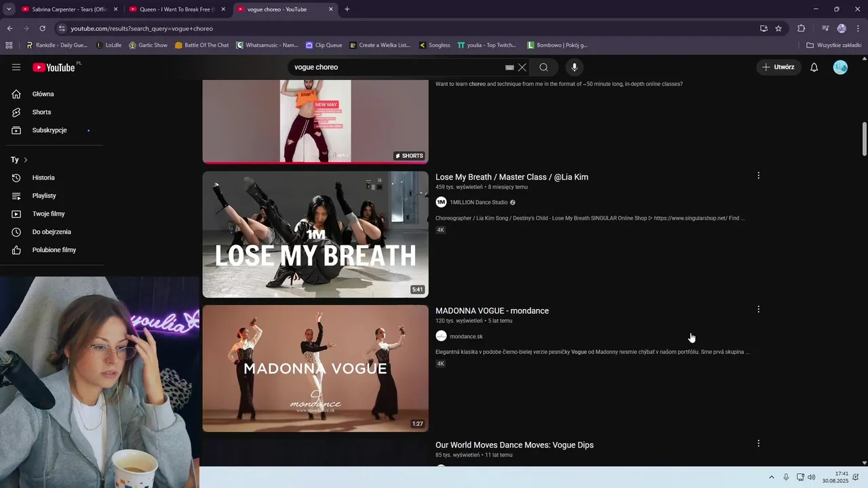Show hidden tray icons chevron
The image size is (868, 488).
(771, 477)
